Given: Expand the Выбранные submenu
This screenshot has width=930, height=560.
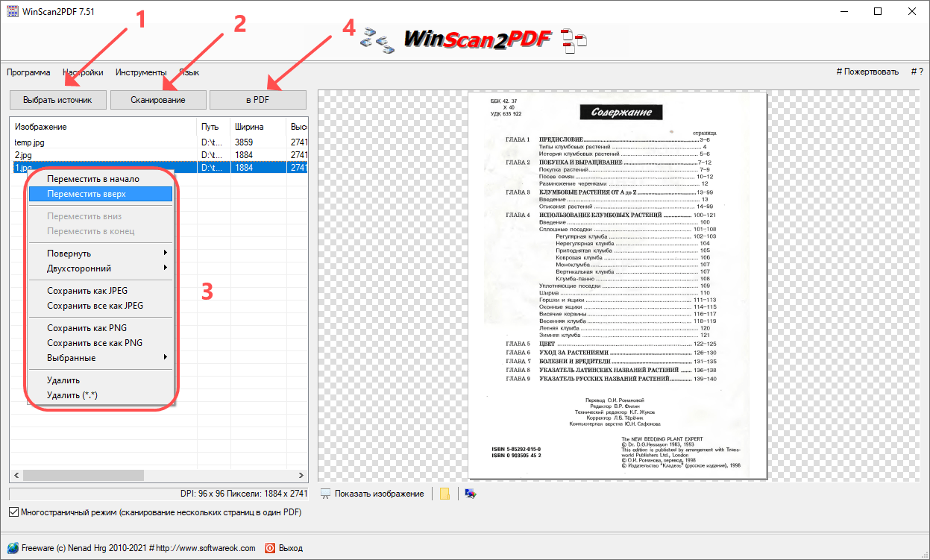Looking at the screenshot, I should [x=100, y=358].
